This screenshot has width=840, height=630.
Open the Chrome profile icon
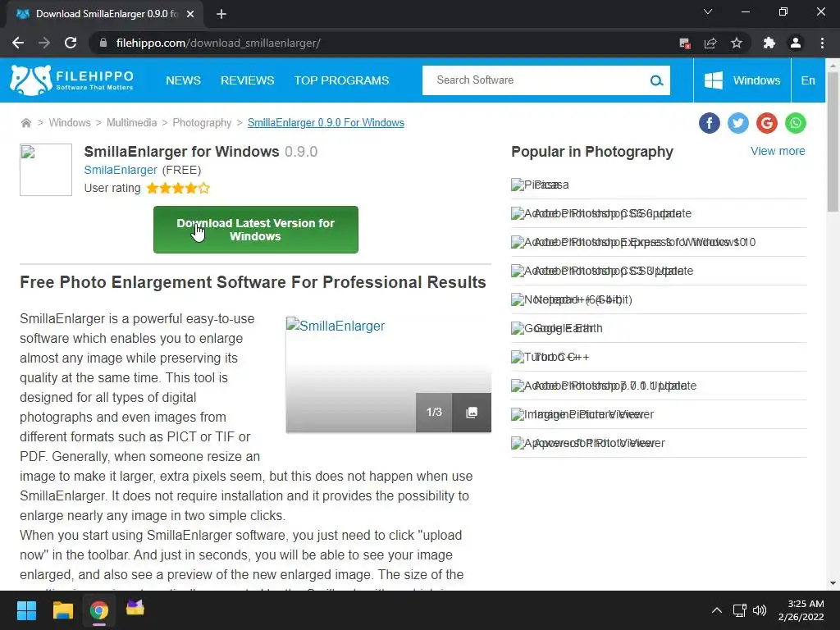[796, 43]
